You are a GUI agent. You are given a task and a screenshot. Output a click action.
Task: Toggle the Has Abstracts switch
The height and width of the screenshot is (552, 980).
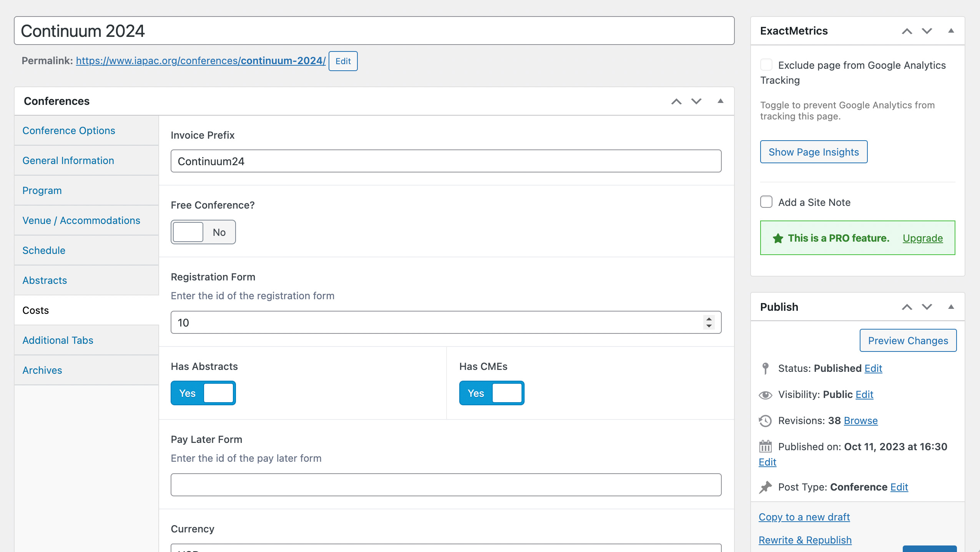pyautogui.click(x=203, y=393)
